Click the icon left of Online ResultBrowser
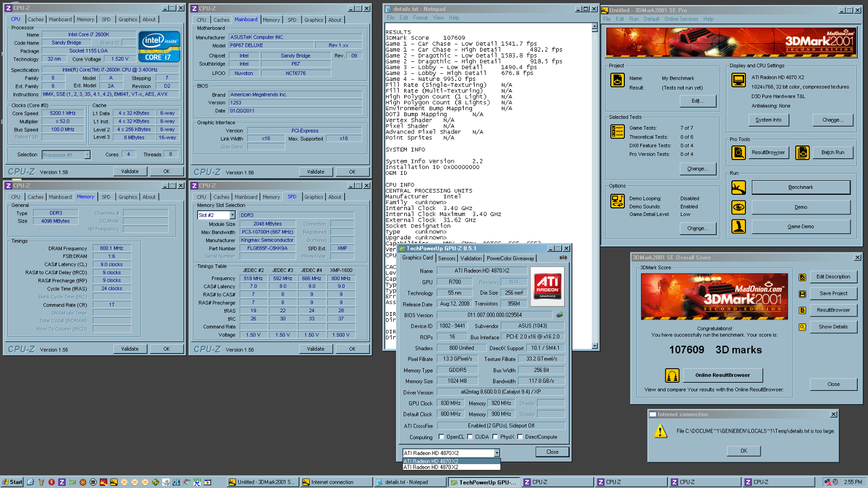This screenshot has height=488, width=868. (x=672, y=375)
